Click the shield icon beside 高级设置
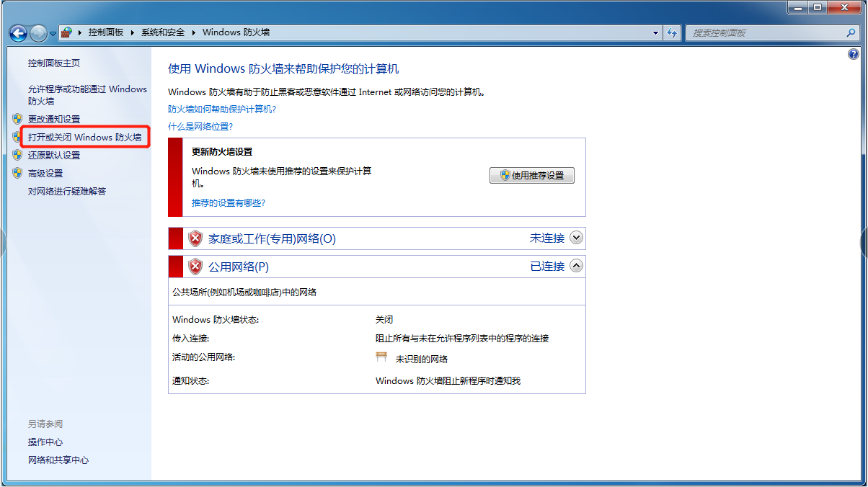 [17, 173]
